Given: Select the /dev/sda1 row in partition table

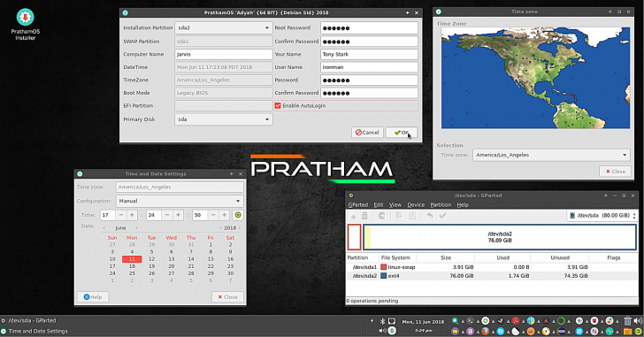Looking at the screenshot, I should click(492, 267).
